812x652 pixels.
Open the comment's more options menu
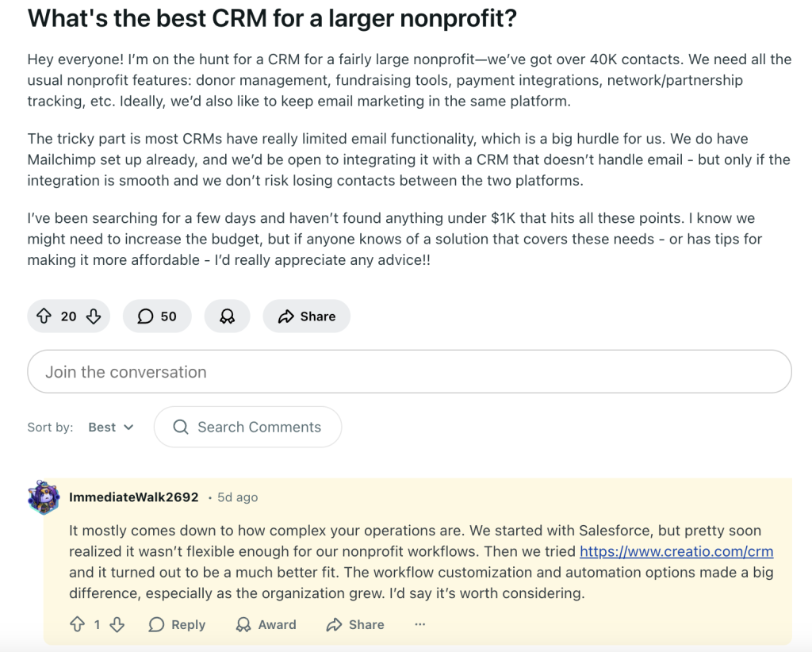[x=419, y=625]
